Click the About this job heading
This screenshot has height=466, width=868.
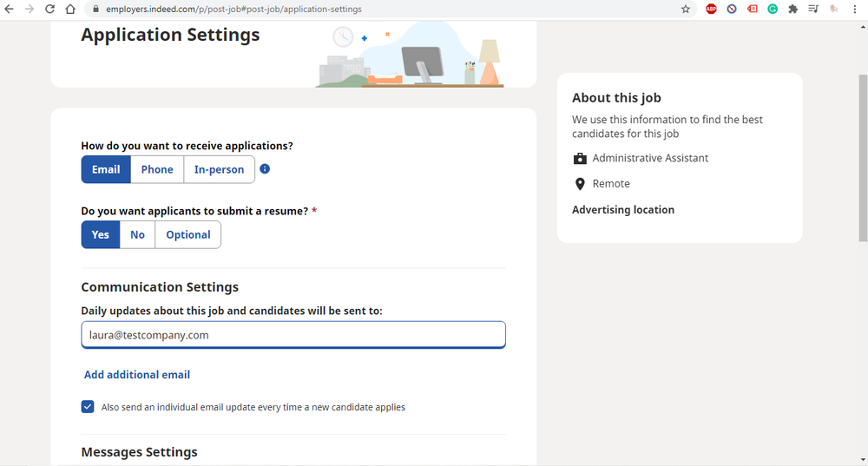616,98
